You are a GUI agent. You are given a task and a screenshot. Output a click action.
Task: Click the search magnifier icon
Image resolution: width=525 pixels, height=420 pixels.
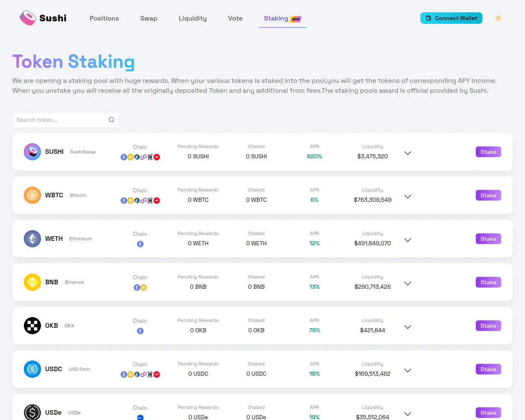click(112, 120)
